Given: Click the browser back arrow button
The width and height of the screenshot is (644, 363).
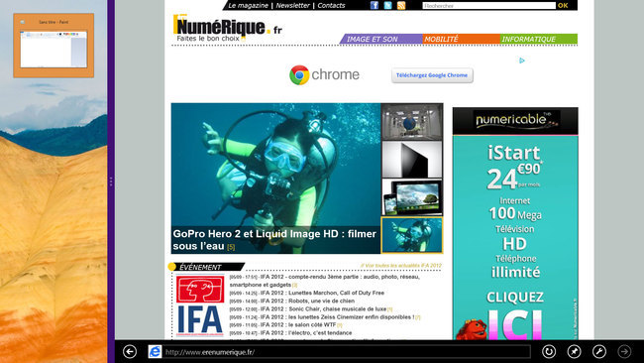Looking at the screenshot, I should [130, 351].
